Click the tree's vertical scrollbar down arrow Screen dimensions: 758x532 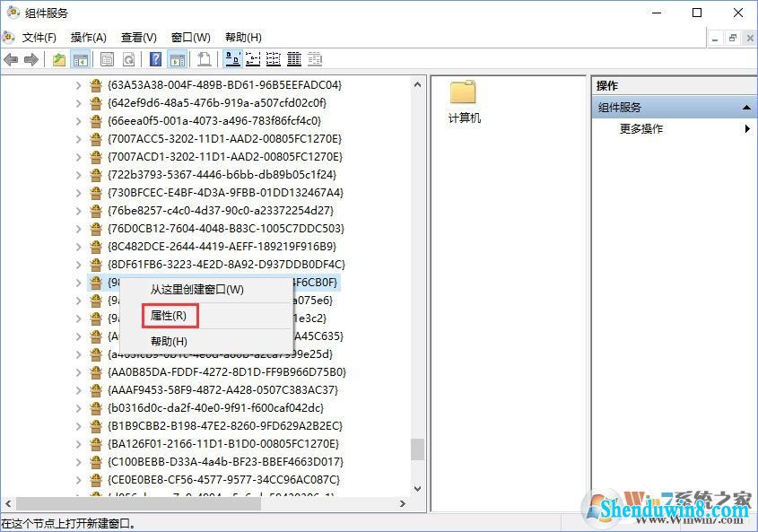(x=418, y=489)
